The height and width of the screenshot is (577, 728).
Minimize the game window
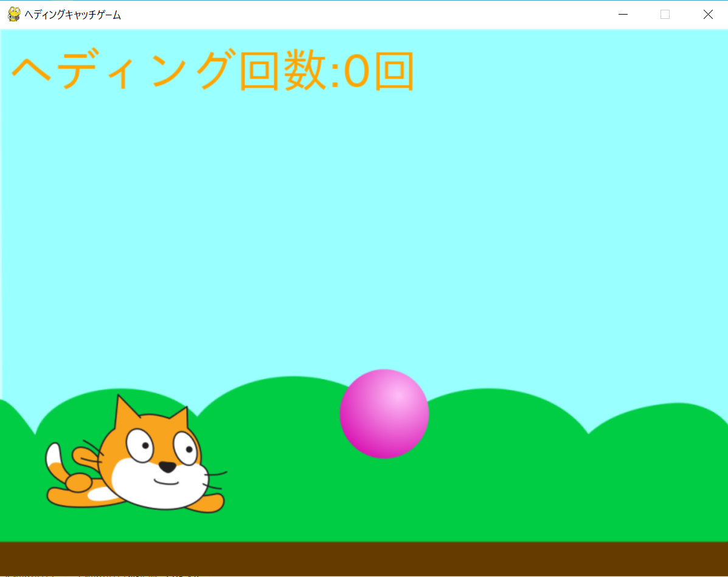point(623,15)
